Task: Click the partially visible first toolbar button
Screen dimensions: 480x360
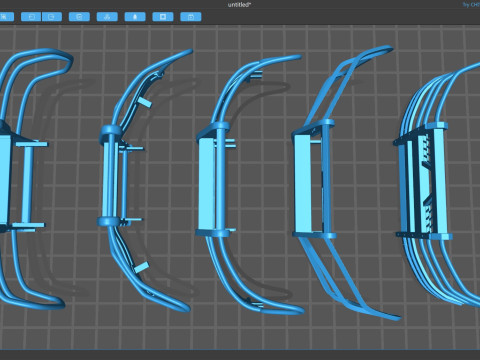Action: point(7,17)
